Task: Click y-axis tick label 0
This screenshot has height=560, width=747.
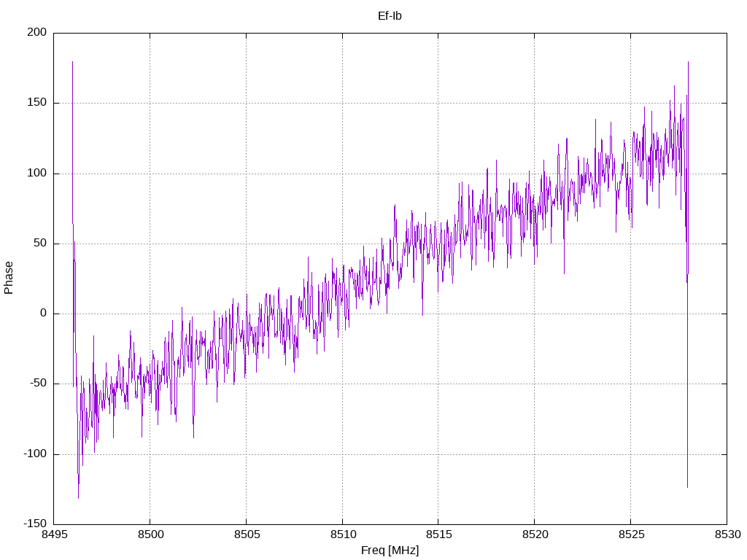Action: (44, 314)
